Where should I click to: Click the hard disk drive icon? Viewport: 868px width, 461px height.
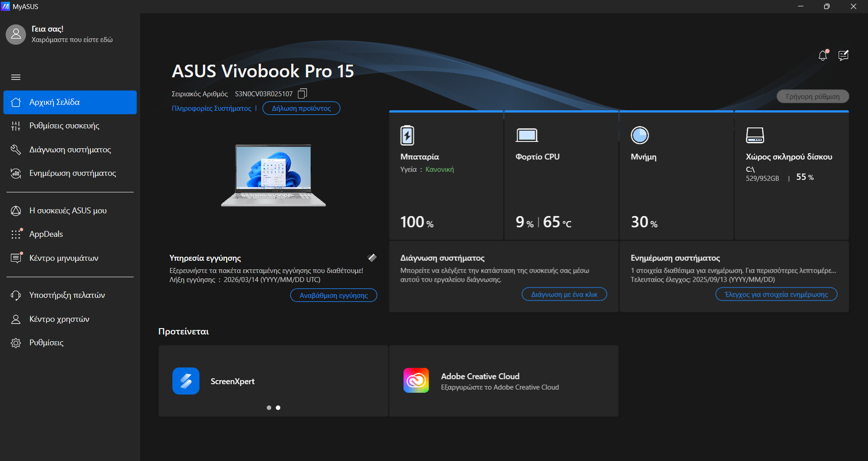coord(755,135)
